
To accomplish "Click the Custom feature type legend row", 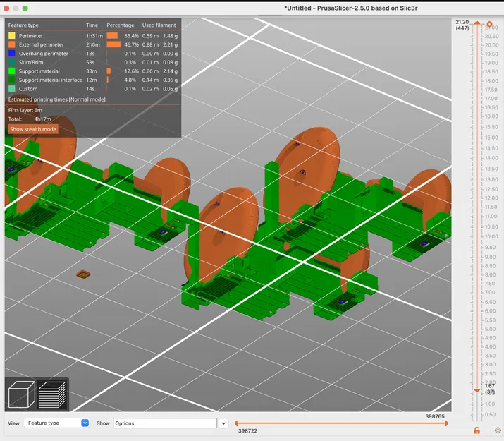I will 93,89.
